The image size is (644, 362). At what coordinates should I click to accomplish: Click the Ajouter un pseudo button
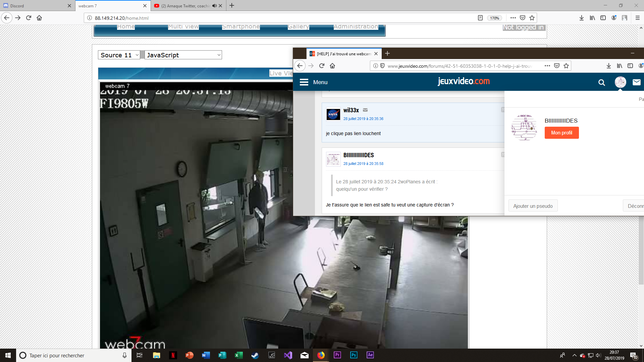(533, 206)
